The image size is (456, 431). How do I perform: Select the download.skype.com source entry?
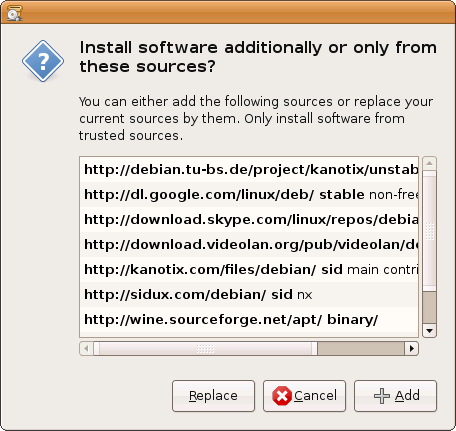click(249, 219)
